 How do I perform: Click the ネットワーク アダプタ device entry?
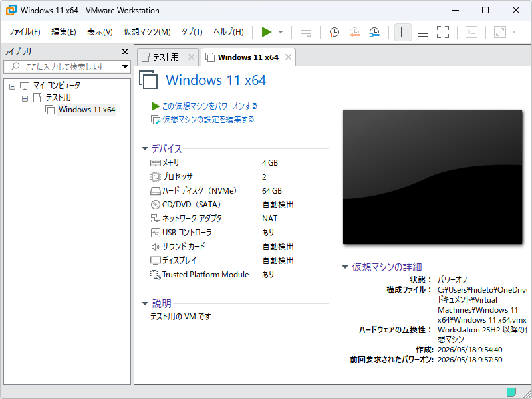(192, 219)
